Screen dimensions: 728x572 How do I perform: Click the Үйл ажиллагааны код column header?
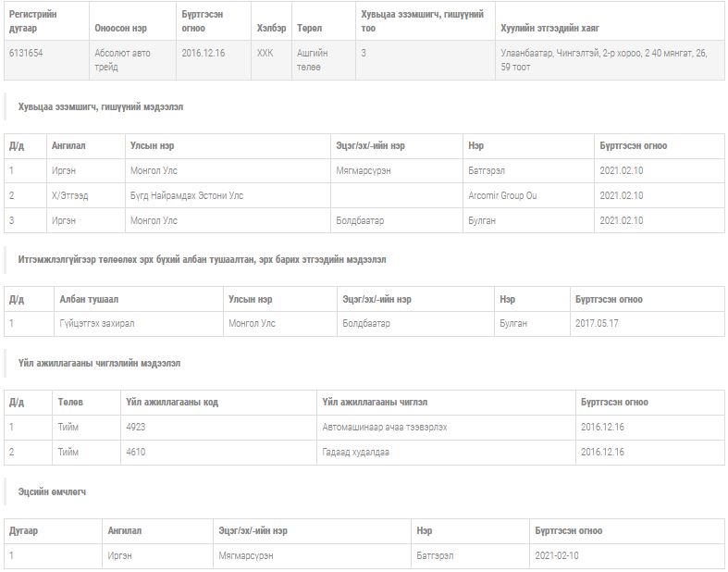pyautogui.click(x=172, y=403)
